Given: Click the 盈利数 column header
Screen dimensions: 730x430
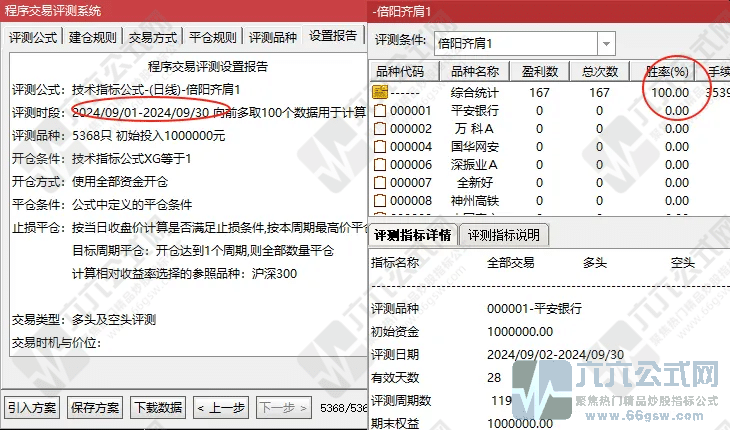Looking at the screenshot, I should point(539,72).
